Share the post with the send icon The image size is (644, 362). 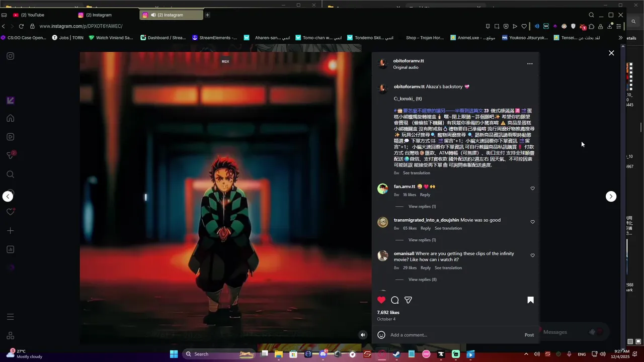tap(409, 300)
